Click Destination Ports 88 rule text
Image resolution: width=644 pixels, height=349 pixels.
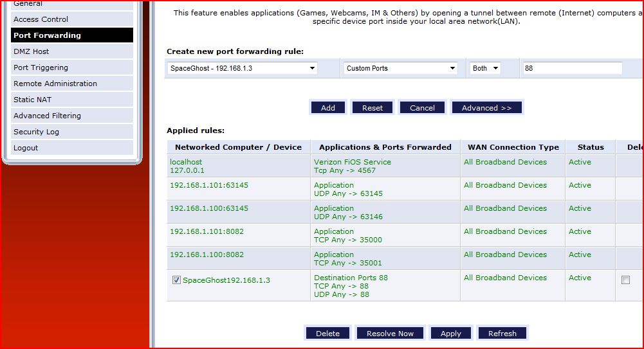click(351, 278)
